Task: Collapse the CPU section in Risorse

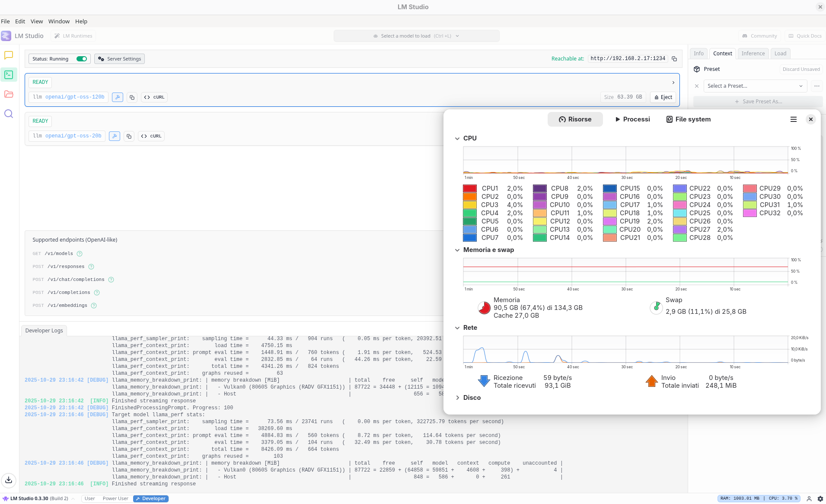Action: (x=457, y=138)
